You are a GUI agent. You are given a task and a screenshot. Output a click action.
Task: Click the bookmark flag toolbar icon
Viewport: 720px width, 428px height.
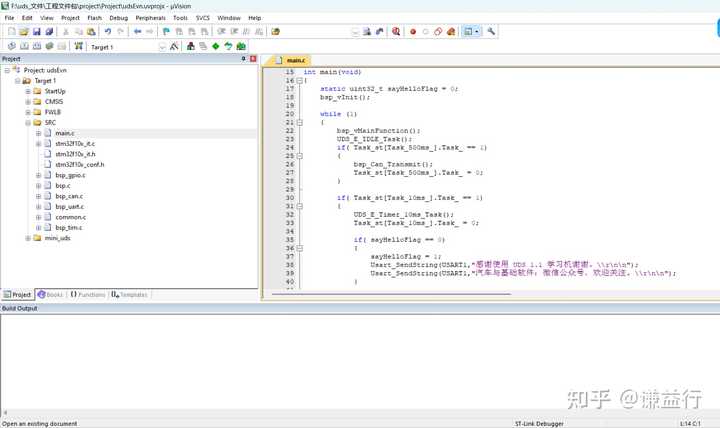point(165,32)
